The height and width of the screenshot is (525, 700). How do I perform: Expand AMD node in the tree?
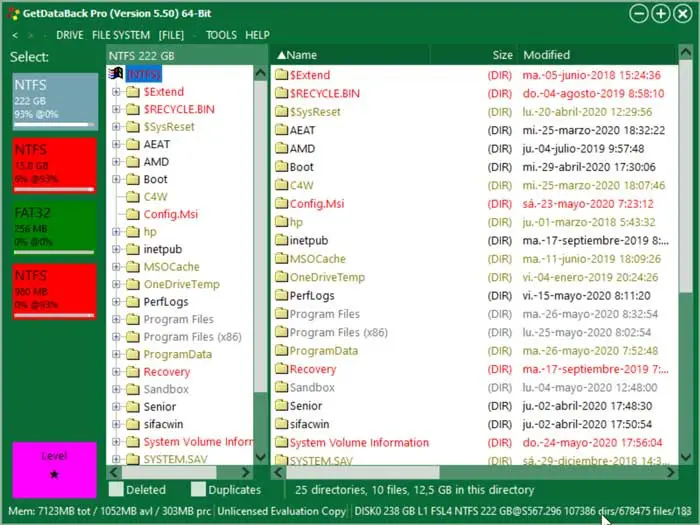pos(116,162)
